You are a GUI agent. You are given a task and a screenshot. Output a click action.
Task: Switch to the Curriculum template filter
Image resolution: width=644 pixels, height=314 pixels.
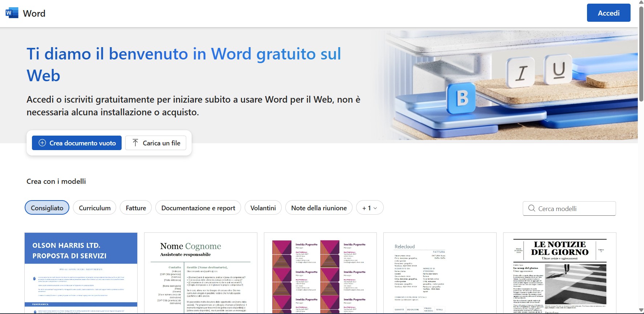pyautogui.click(x=95, y=208)
